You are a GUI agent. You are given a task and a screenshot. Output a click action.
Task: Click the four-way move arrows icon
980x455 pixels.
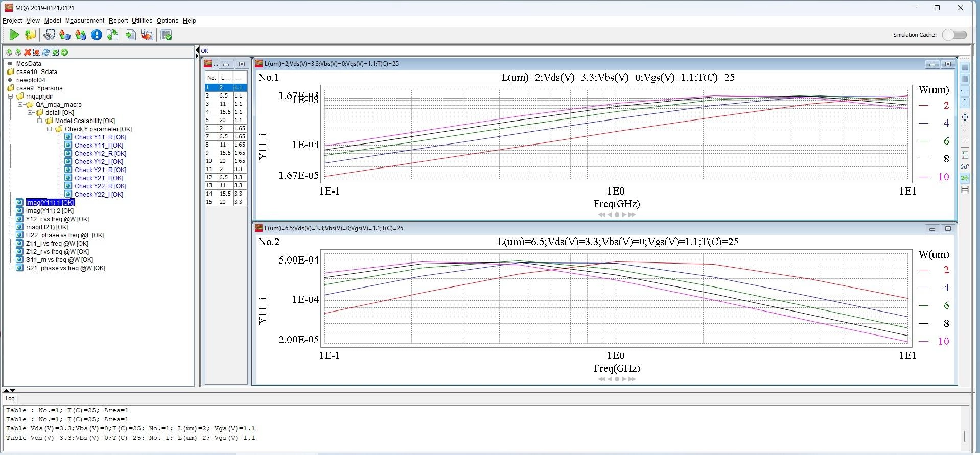965,117
